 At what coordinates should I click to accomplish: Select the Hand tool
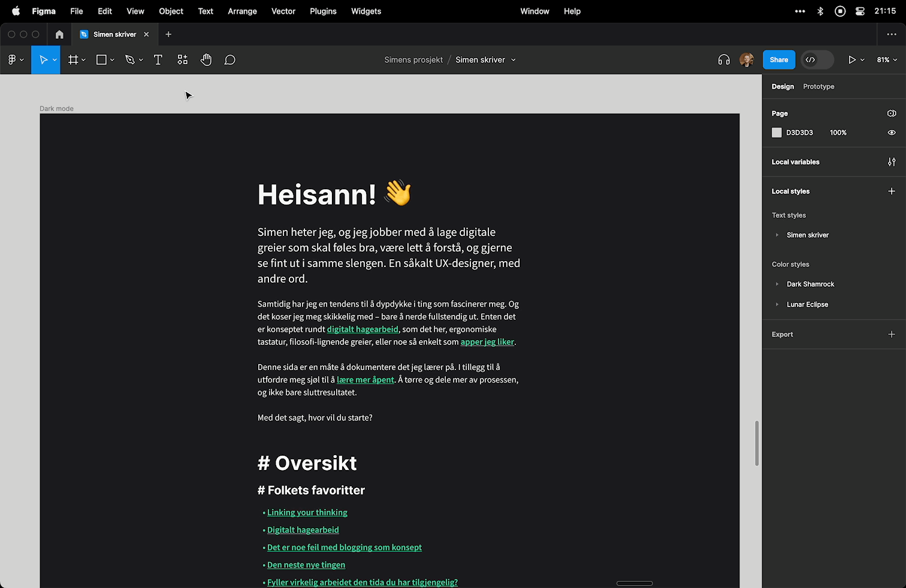pyautogui.click(x=206, y=60)
